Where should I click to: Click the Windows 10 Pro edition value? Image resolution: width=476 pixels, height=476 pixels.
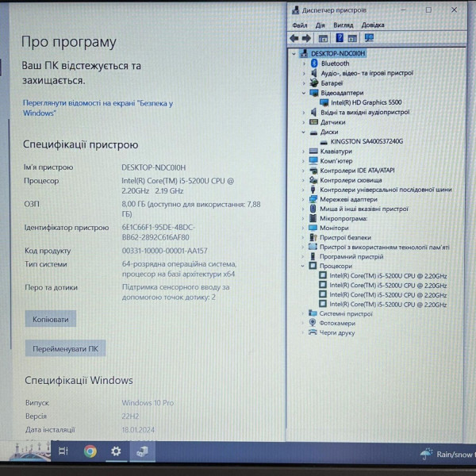coord(148,403)
